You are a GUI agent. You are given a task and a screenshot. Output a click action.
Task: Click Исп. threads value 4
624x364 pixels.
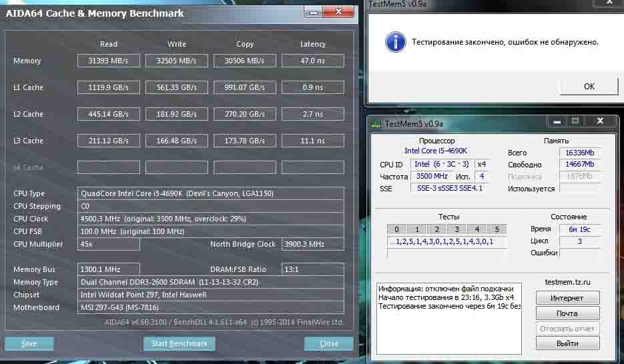coord(482,176)
